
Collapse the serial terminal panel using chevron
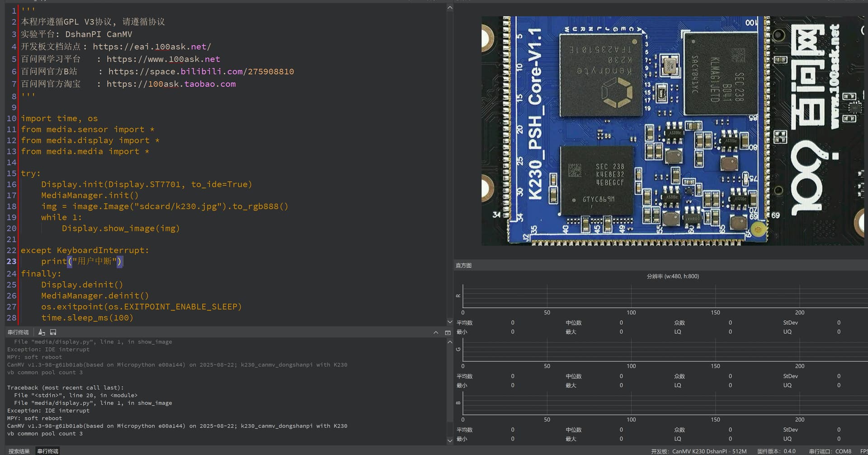[436, 333]
